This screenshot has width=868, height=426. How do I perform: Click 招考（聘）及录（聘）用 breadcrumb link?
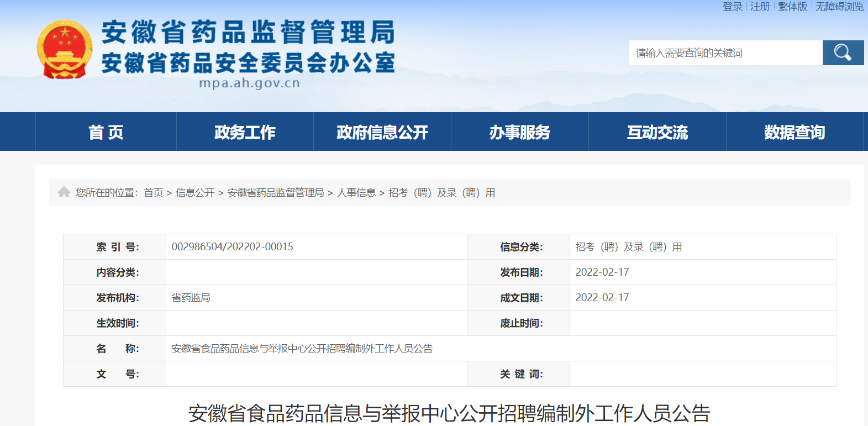tap(441, 193)
